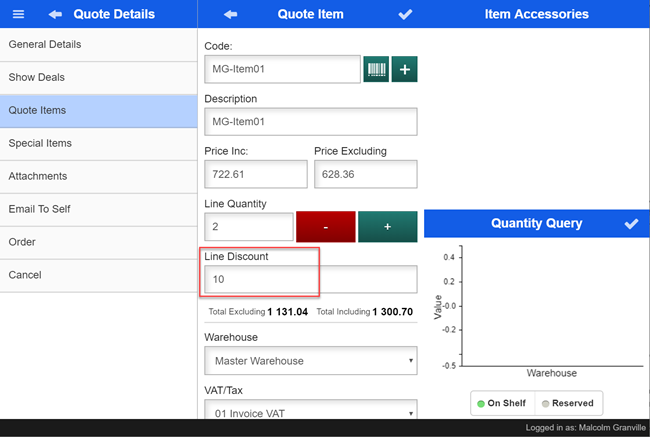Click Cancel in the sidebar menu

point(99,275)
